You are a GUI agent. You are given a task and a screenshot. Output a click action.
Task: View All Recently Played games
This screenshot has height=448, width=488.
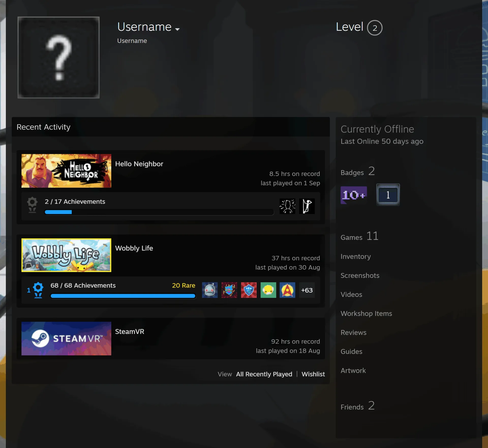click(x=264, y=374)
